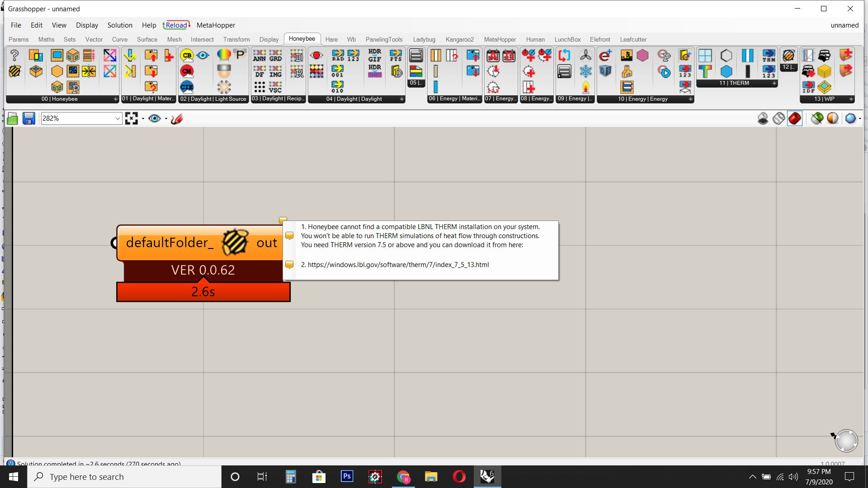Image resolution: width=868 pixels, height=488 pixels.
Task: Expand the 11 | THERM panel
Action: (774, 83)
